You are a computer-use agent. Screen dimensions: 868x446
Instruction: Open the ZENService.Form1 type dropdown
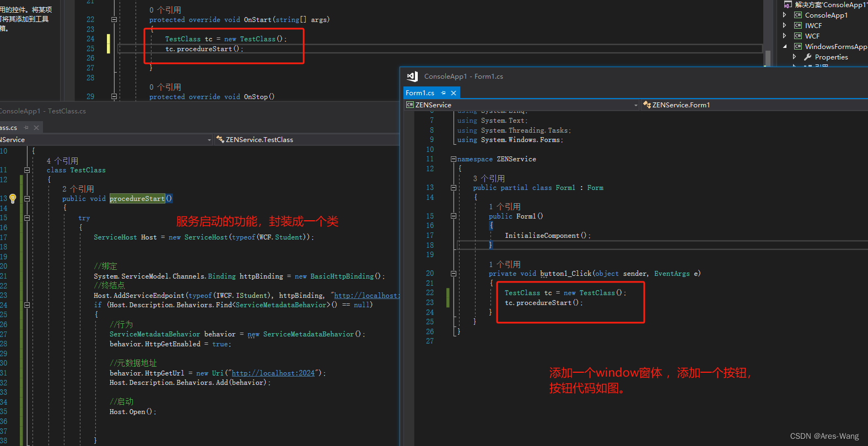tap(755, 105)
